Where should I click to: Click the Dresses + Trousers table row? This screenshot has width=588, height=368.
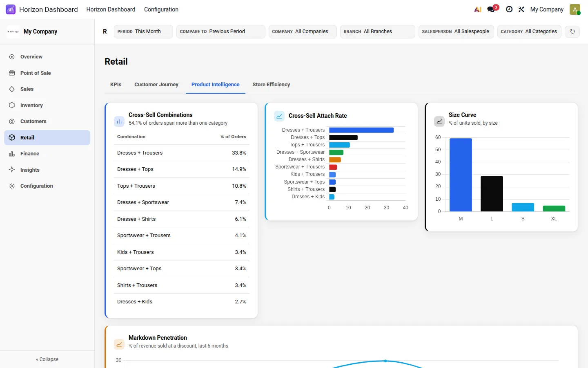point(182,153)
